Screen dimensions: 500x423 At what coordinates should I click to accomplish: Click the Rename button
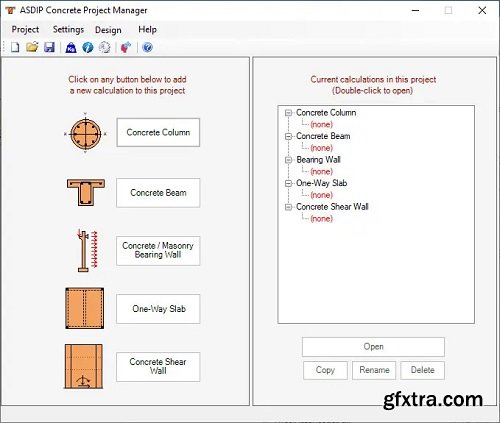pos(374,370)
